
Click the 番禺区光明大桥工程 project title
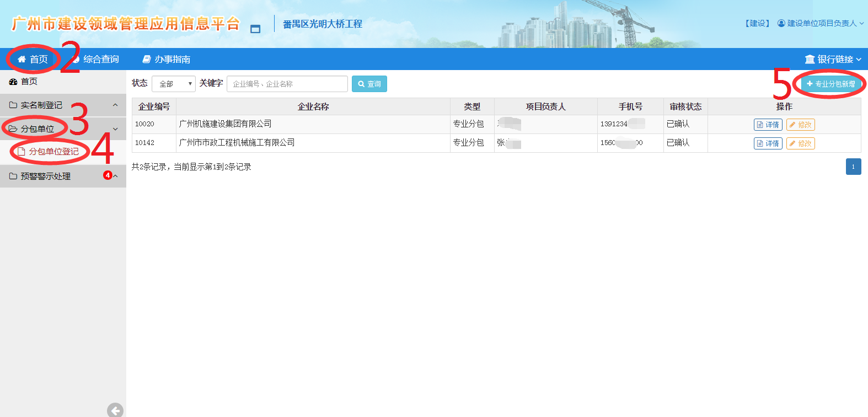(323, 24)
